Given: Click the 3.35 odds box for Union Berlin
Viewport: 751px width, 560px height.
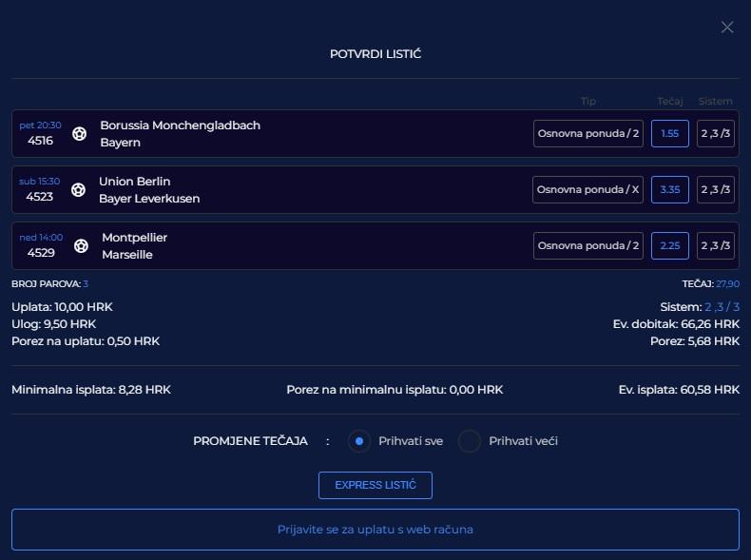Looking at the screenshot, I should point(670,190).
